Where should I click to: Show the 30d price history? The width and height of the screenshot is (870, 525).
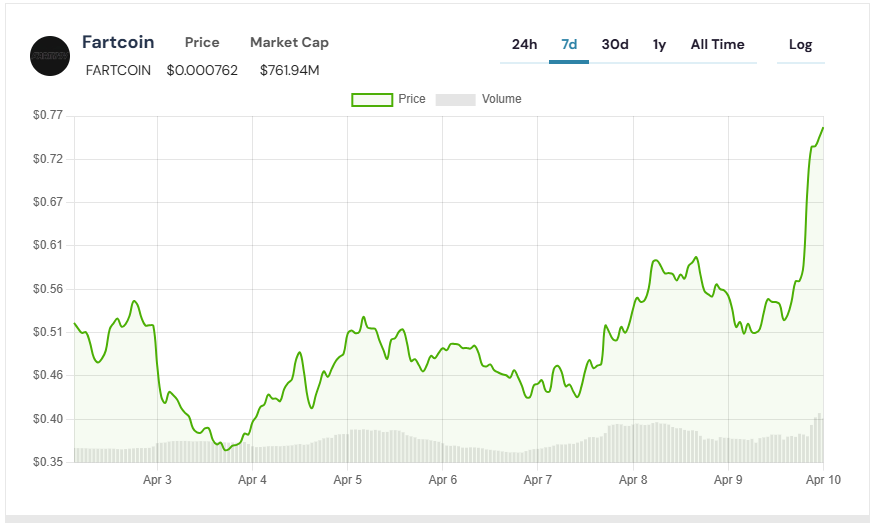[615, 44]
